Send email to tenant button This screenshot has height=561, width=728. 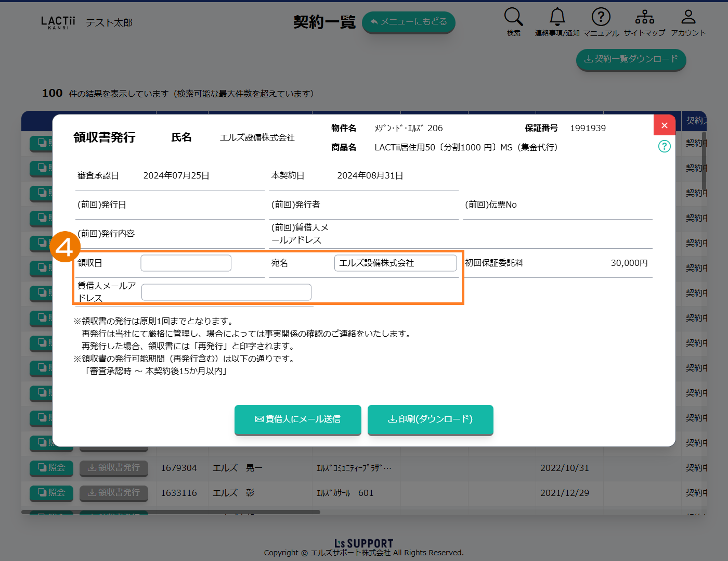(x=297, y=419)
